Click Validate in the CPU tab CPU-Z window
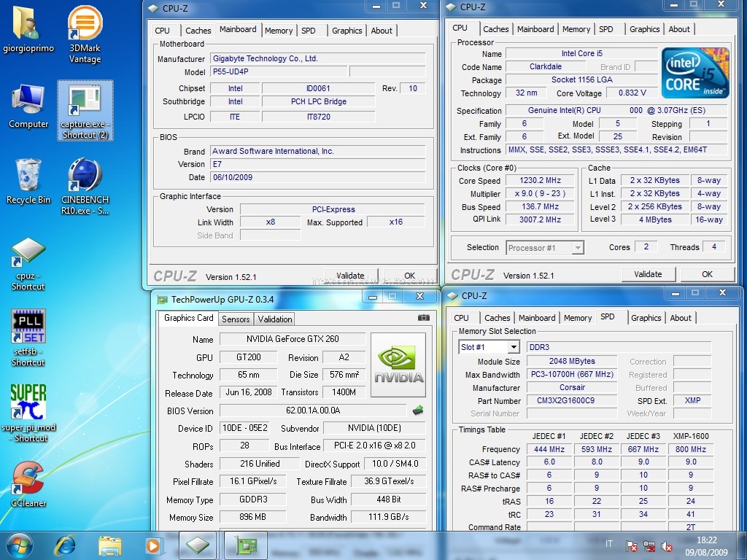This screenshot has height=560, width=747. pos(648,274)
